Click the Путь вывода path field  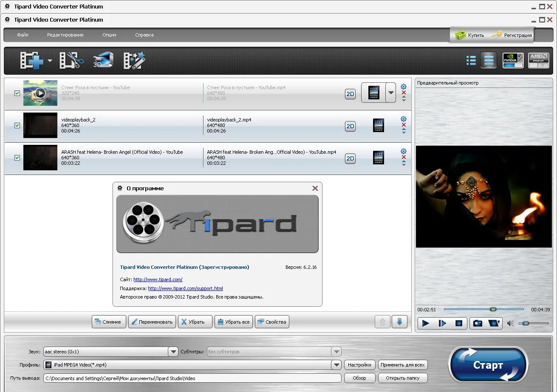(192, 378)
